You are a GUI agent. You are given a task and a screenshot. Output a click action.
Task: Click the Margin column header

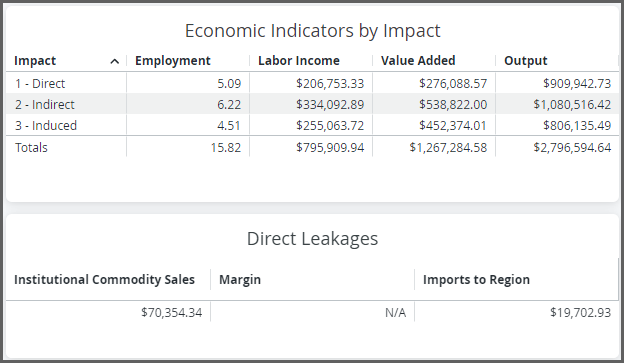tap(240, 279)
